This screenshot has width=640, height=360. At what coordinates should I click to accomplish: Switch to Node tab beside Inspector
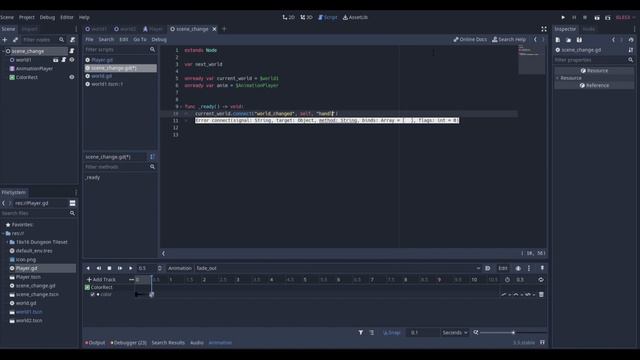click(x=589, y=29)
